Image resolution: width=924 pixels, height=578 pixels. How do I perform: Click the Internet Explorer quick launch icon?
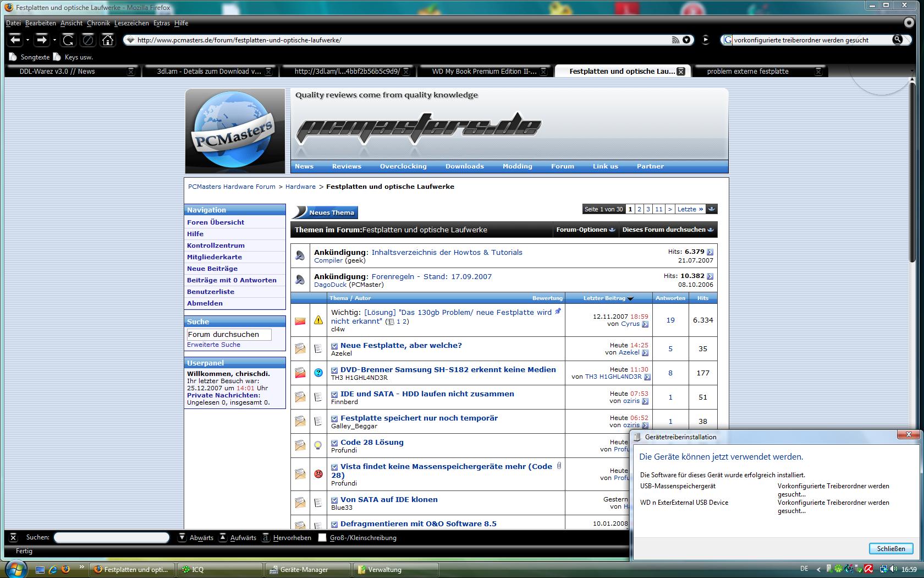[x=53, y=569]
